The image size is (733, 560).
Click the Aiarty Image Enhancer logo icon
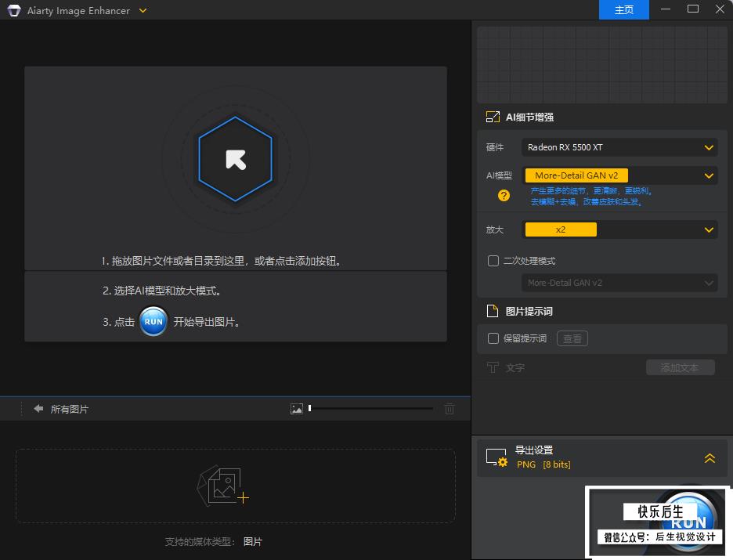click(14, 10)
